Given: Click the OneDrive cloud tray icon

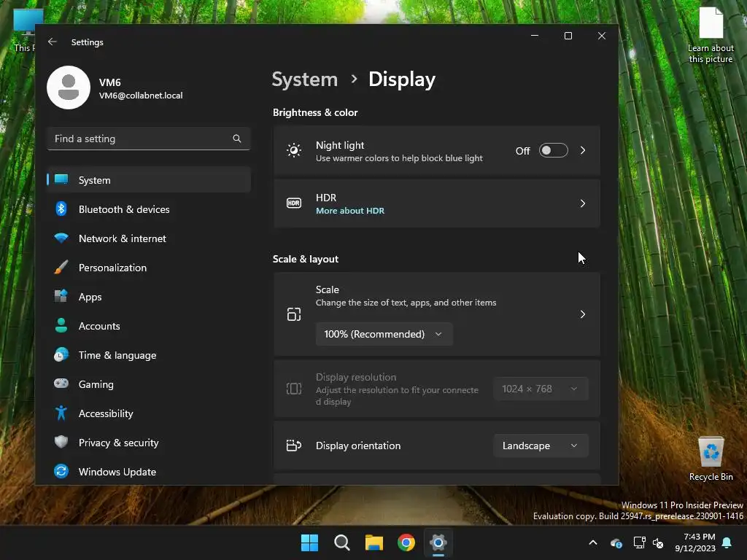Looking at the screenshot, I should (616, 542).
